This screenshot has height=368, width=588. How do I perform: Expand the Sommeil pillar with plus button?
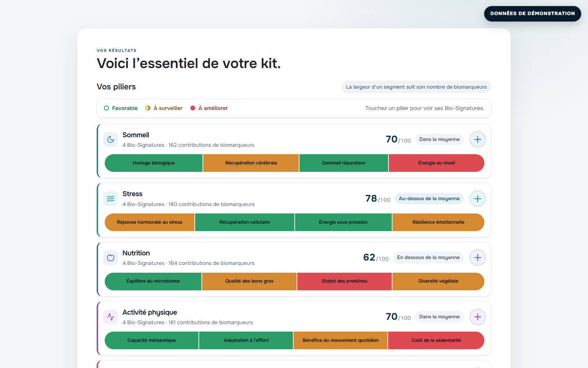click(478, 139)
